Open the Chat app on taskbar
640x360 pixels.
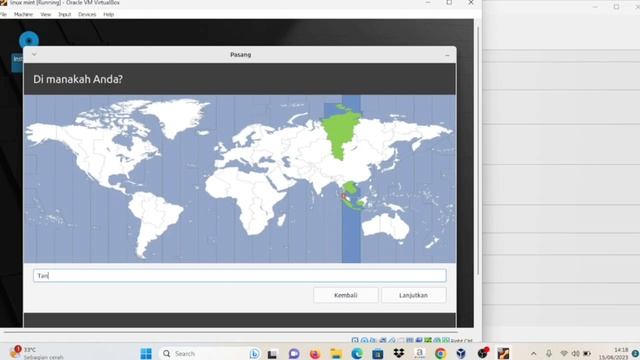coord(293,353)
